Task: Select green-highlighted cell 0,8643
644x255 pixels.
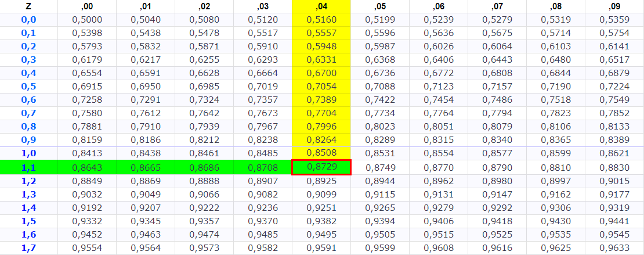Action: pos(86,167)
